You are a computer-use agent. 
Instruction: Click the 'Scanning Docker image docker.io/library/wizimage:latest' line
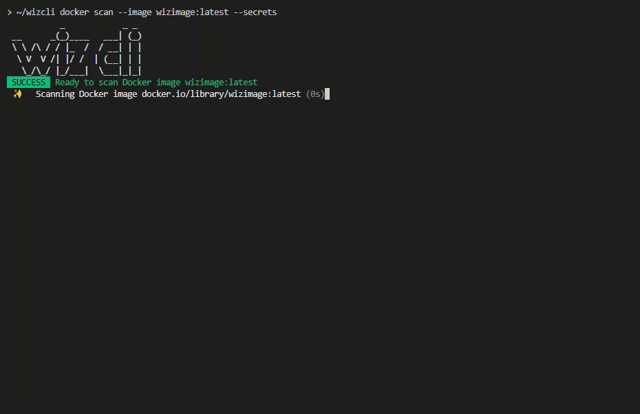pos(168,94)
